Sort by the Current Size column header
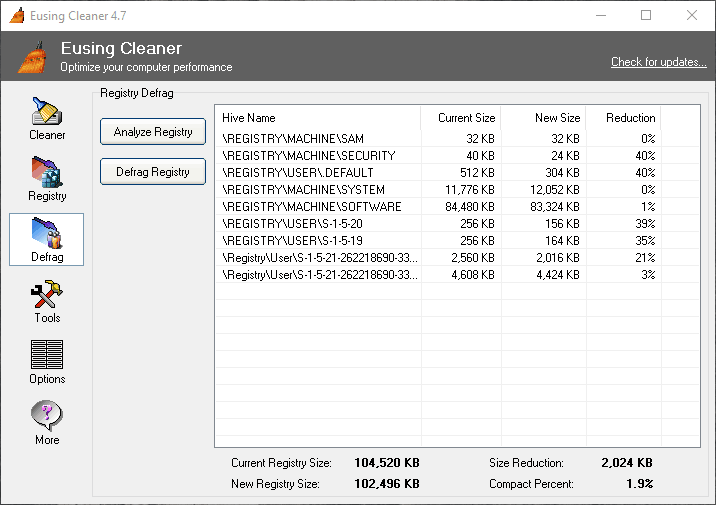This screenshot has width=716, height=505. tap(460, 118)
